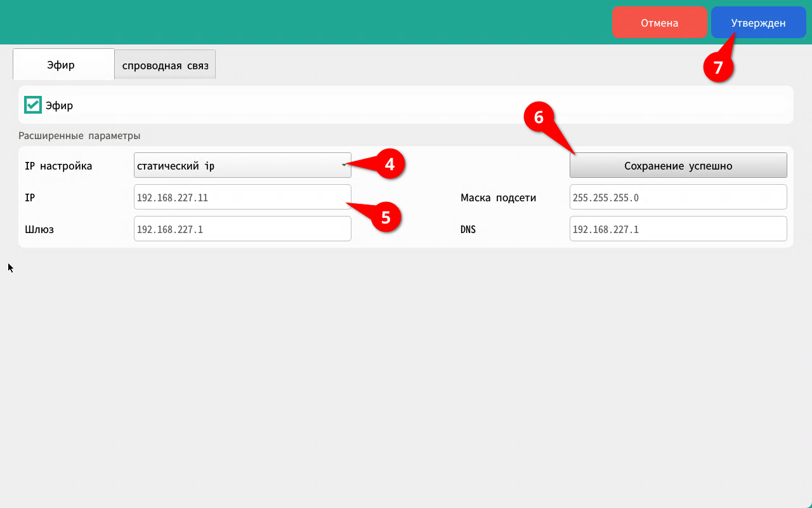Screen dimensions: 812x508
Task: Click the DNS input field
Action: (678, 229)
